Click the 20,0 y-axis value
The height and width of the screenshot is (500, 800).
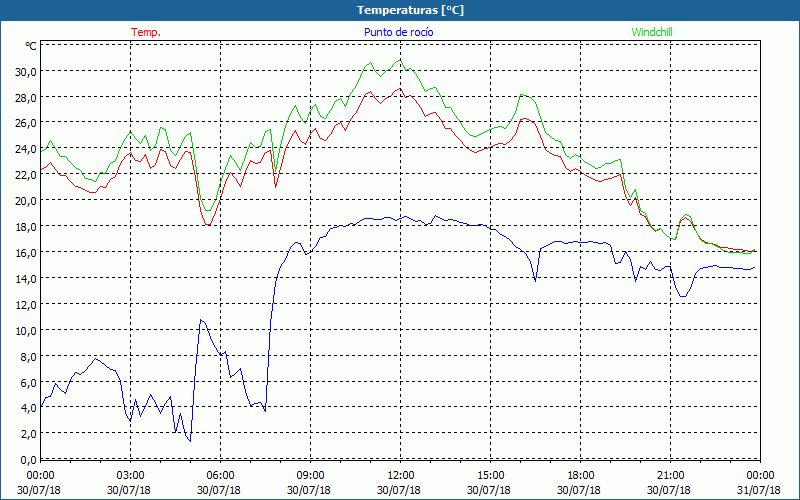click(26, 201)
